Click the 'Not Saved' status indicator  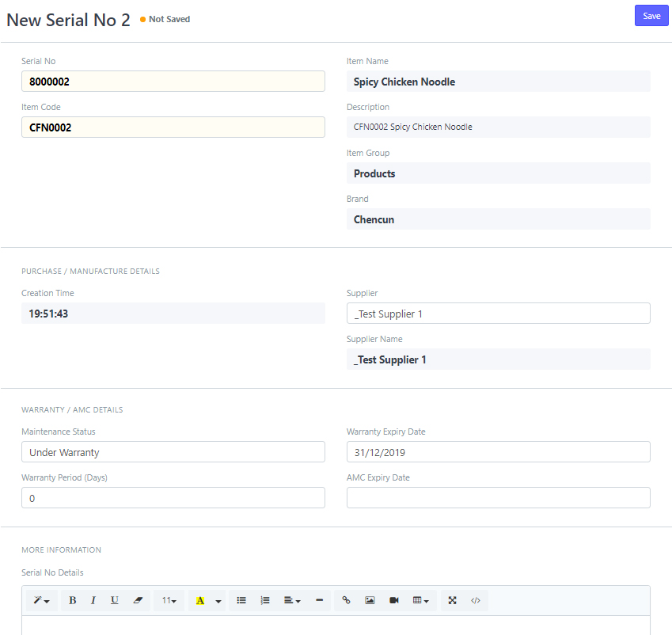165,19
